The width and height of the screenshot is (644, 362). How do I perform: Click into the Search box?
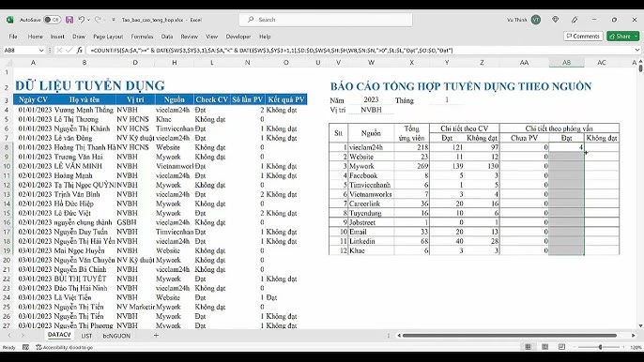[326, 20]
